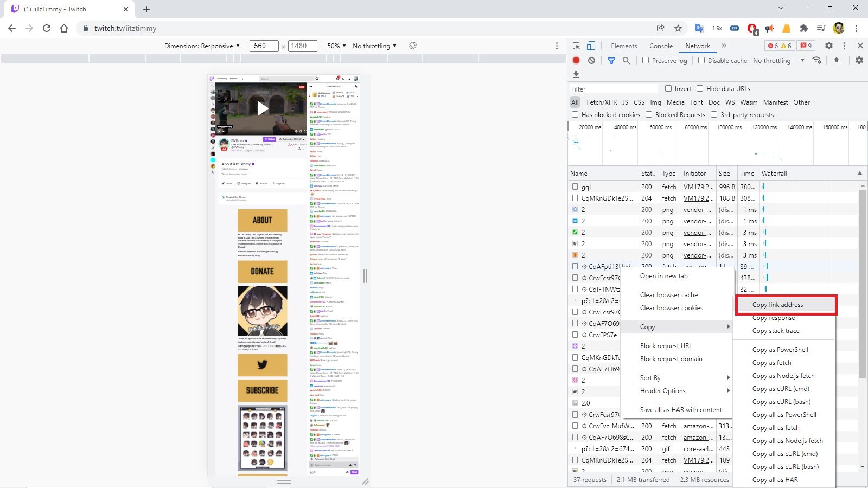Check Has blocked cookies
The image size is (868, 488).
pyautogui.click(x=575, y=114)
